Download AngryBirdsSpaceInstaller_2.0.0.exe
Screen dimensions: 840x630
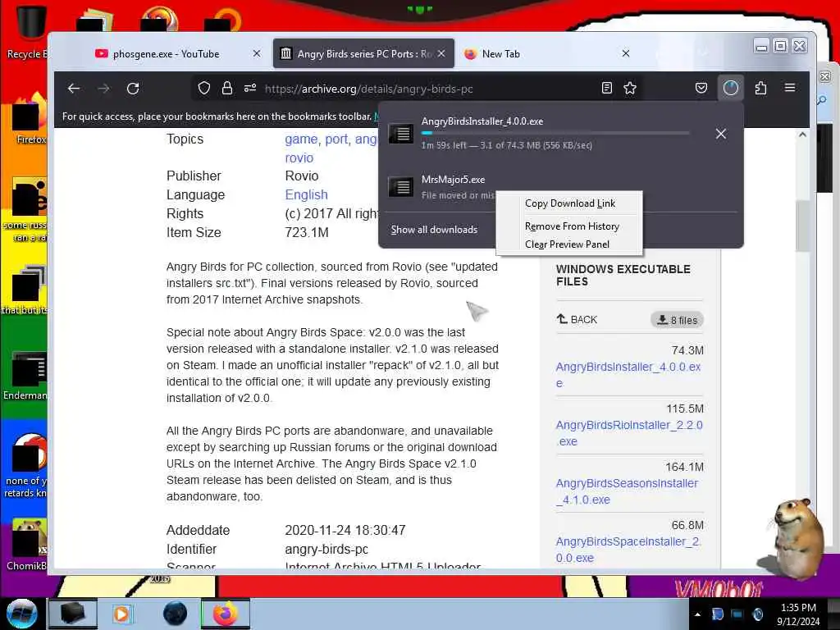[x=628, y=550]
